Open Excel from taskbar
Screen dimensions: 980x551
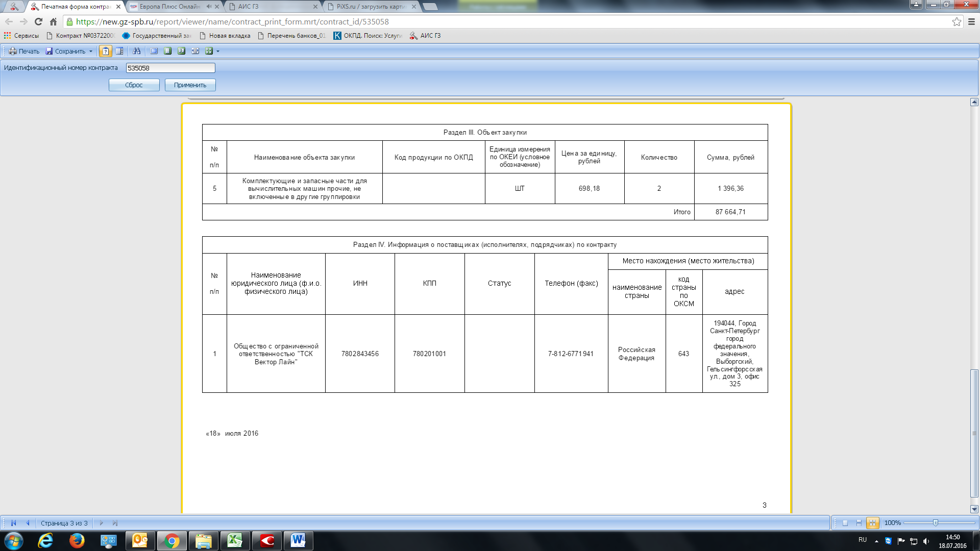[x=235, y=541]
